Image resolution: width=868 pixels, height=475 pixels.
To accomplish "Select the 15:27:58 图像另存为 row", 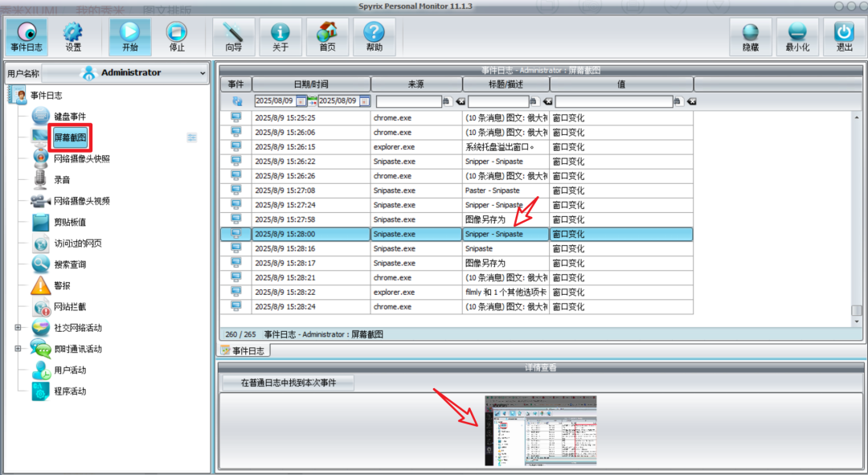I will 457,219.
